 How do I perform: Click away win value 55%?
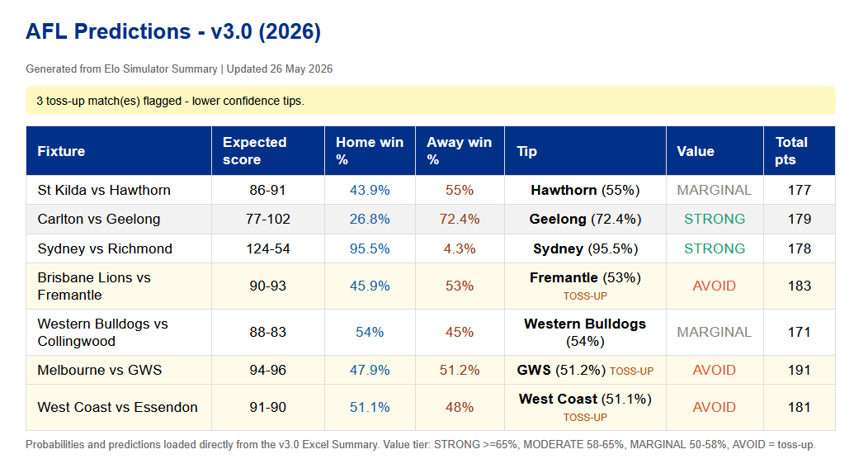coord(460,190)
